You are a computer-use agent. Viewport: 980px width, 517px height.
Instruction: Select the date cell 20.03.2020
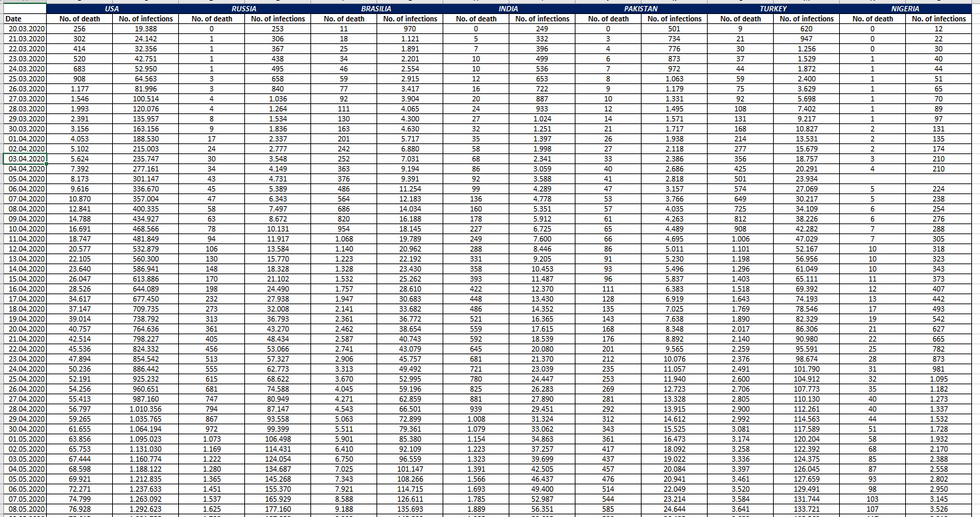pos(25,29)
